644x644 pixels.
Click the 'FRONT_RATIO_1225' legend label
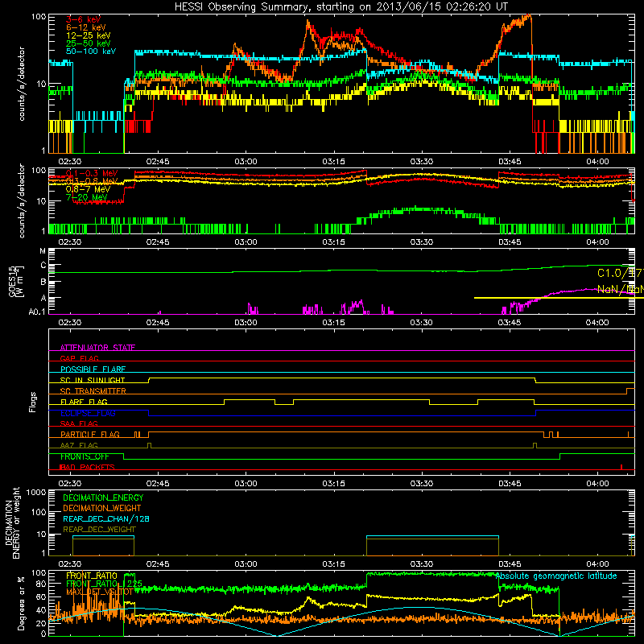click(104, 584)
